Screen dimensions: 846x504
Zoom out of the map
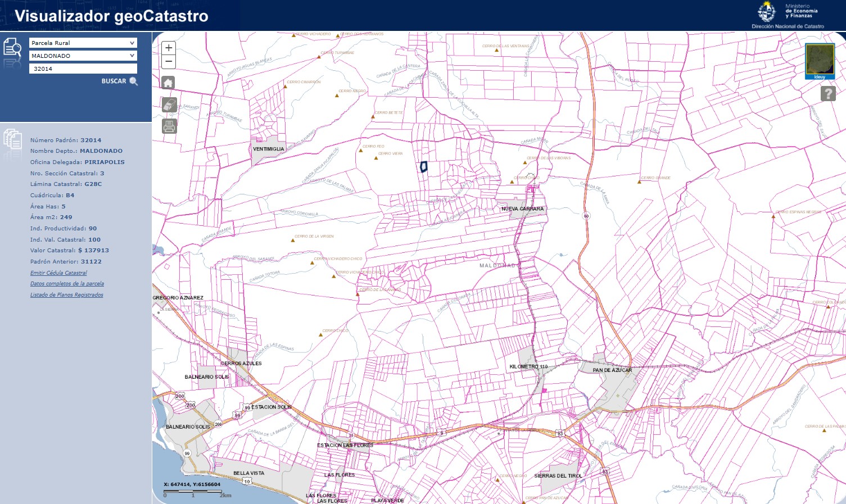[x=169, y=62]
